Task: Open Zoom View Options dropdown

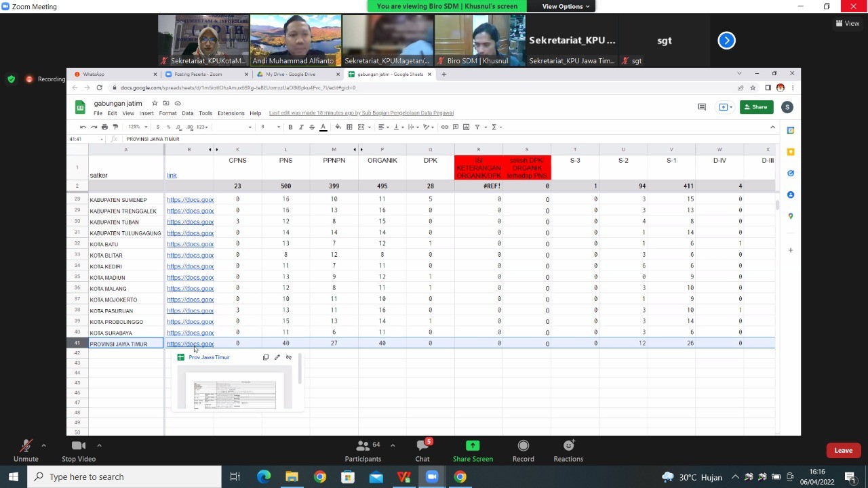Action: tap(566, 6)
